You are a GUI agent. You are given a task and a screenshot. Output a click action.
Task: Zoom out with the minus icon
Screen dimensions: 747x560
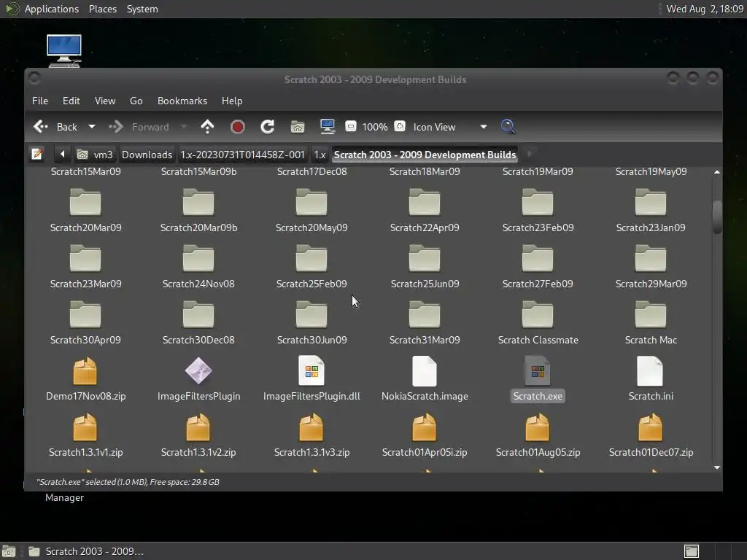[x=351, y=126]
